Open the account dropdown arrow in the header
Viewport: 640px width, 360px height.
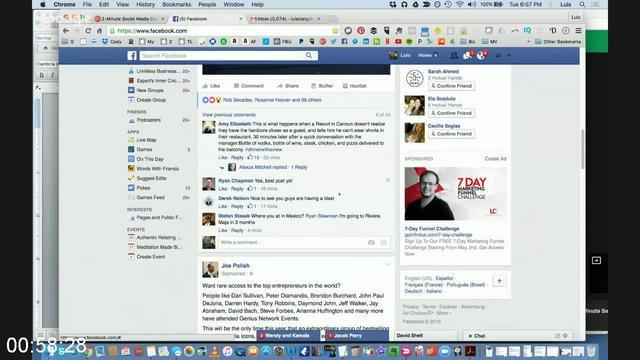pyautogui.click(x=509, y=56)
